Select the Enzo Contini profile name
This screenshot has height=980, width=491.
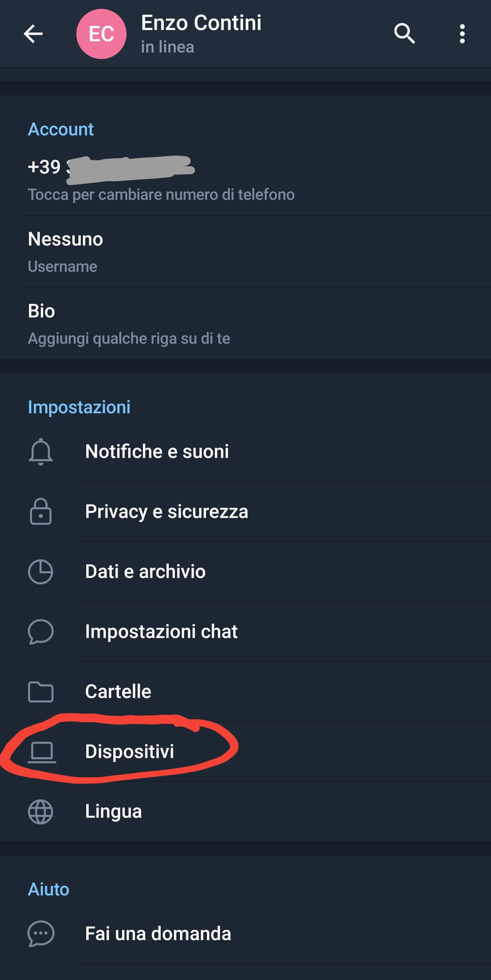[x=201, y=23]
